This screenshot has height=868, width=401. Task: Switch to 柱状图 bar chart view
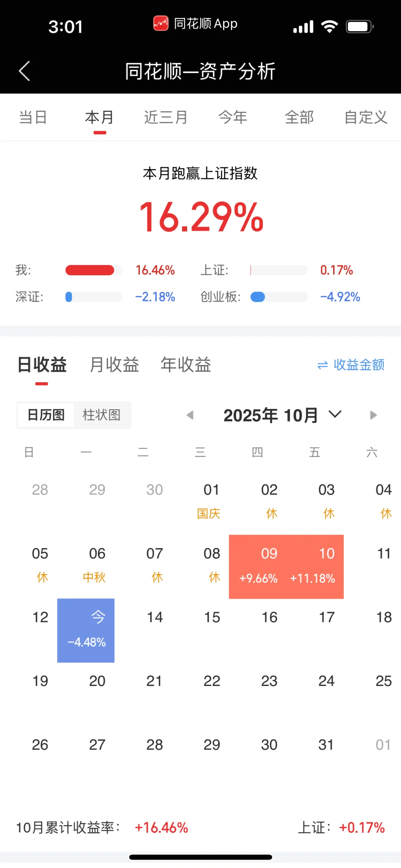(x=102, y=415)
